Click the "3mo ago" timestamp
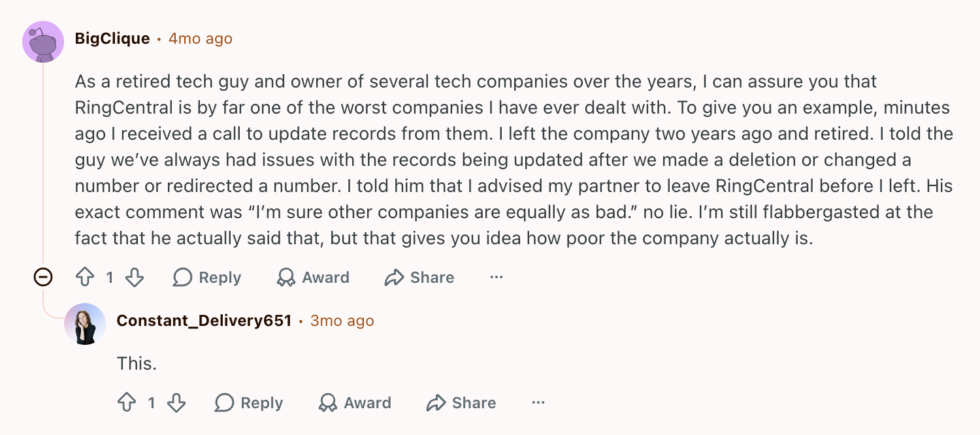This screenshot has height=435, width=980. coord(342,321)
